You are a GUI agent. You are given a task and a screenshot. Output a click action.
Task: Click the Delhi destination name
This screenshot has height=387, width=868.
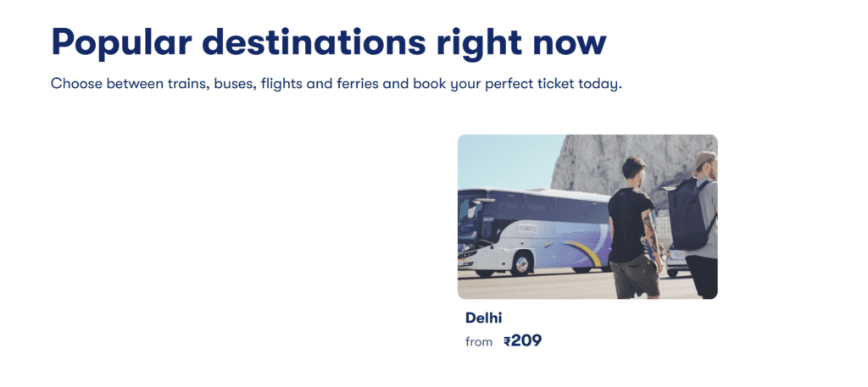[x=484, y=318]
